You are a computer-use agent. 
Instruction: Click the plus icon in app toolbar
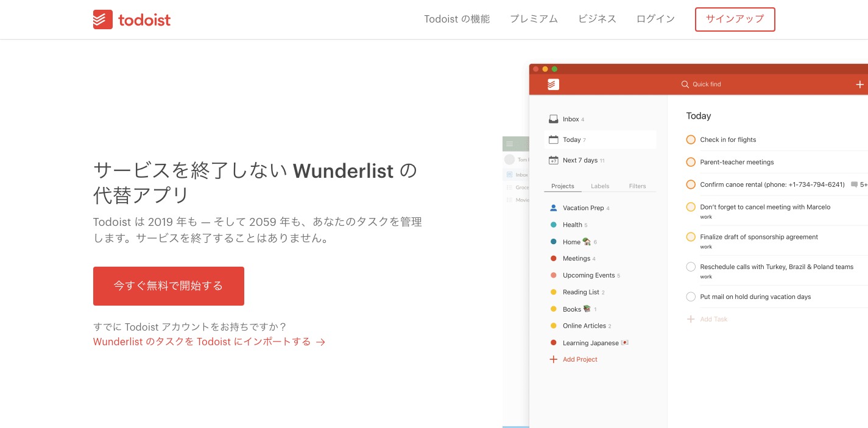[x=859, y=85]
